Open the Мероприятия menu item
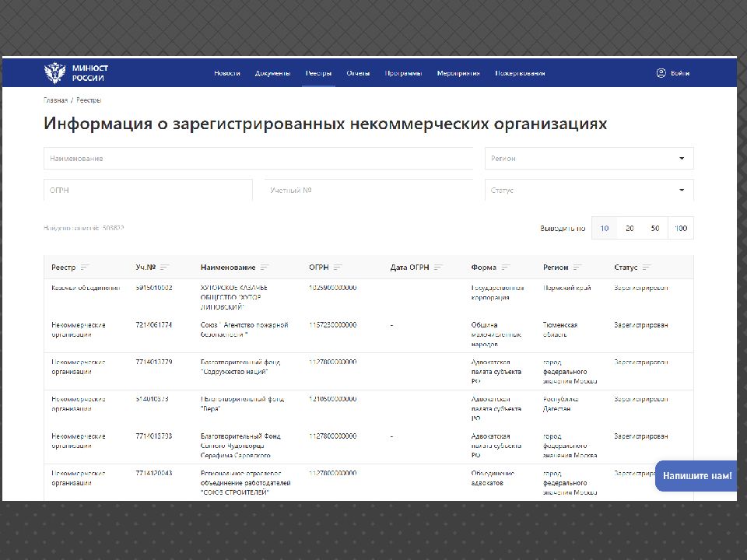747x560 pixels. pos(458,73)
